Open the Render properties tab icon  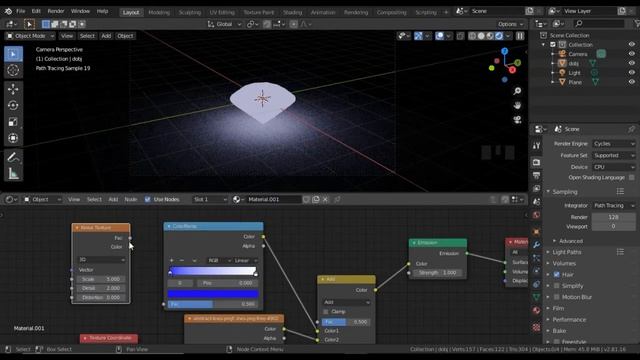(x=536, y=162)
